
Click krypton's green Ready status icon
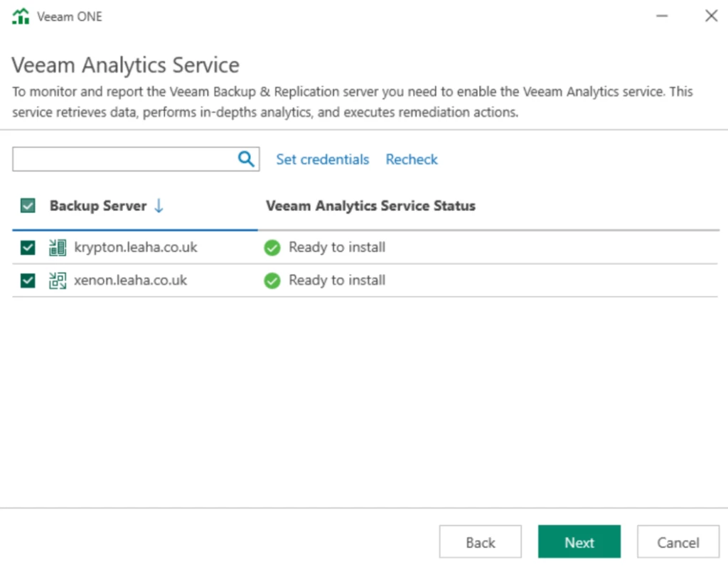point(272,248)
